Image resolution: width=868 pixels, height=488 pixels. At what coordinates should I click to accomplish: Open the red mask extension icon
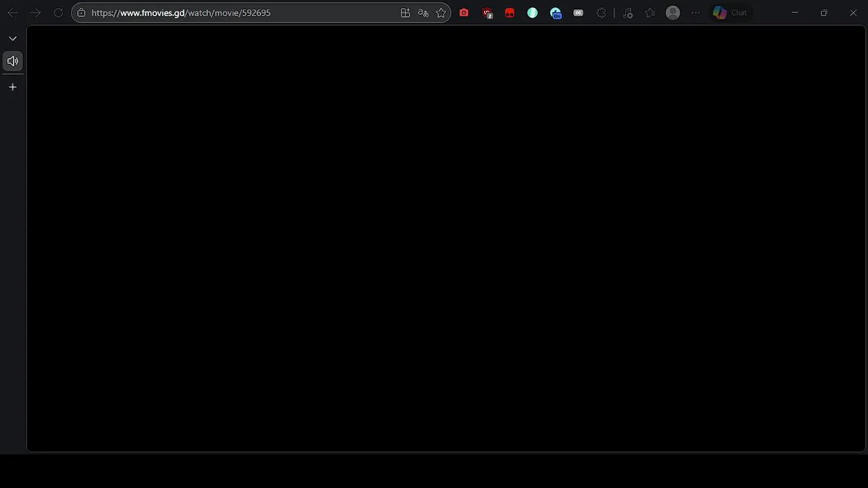510,13
